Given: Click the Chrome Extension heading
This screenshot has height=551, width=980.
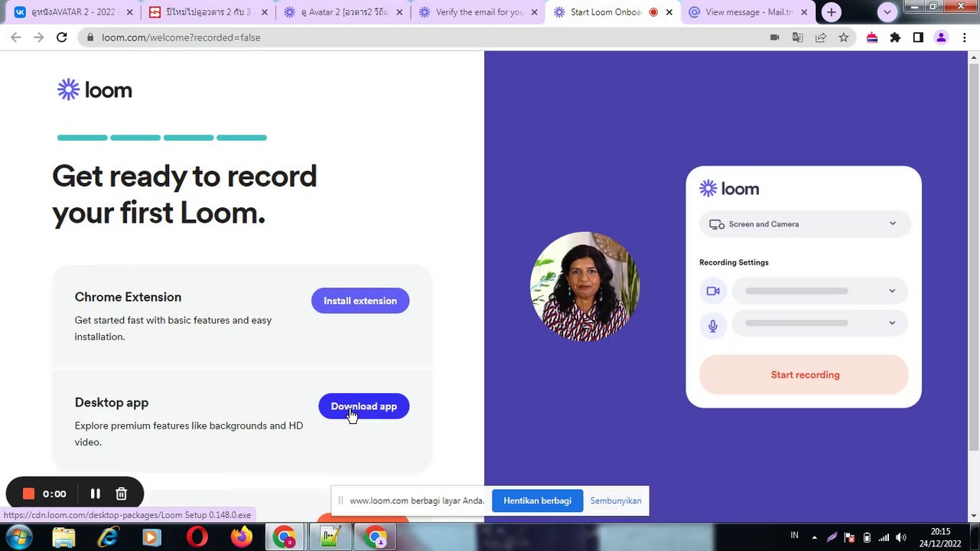Looking at the screenshot, I should point(128,297).
